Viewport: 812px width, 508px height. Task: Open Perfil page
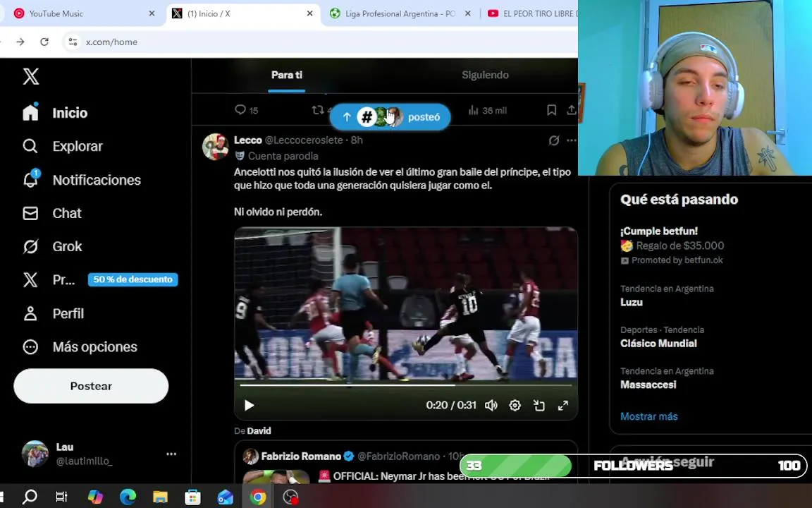(x=54, y=313)
